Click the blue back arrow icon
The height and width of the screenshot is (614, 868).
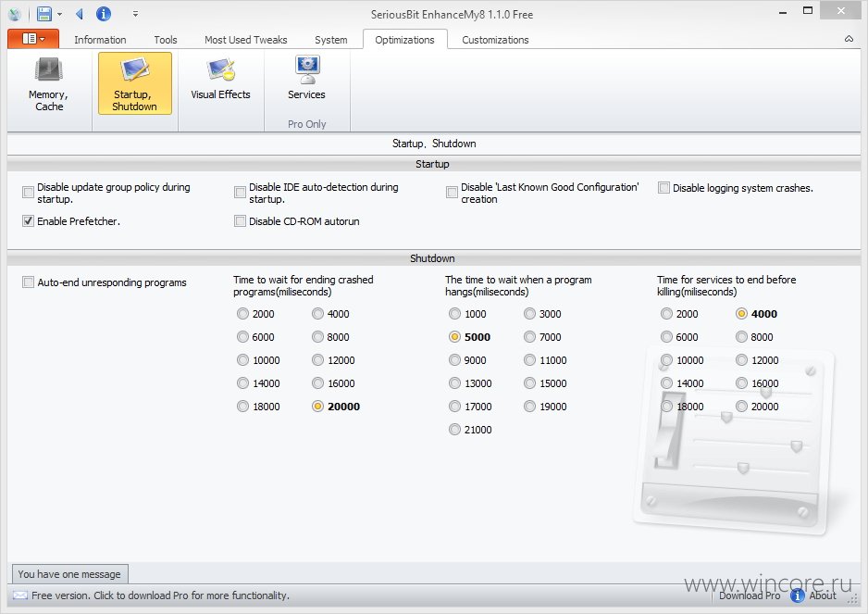[x=80, y=14]
